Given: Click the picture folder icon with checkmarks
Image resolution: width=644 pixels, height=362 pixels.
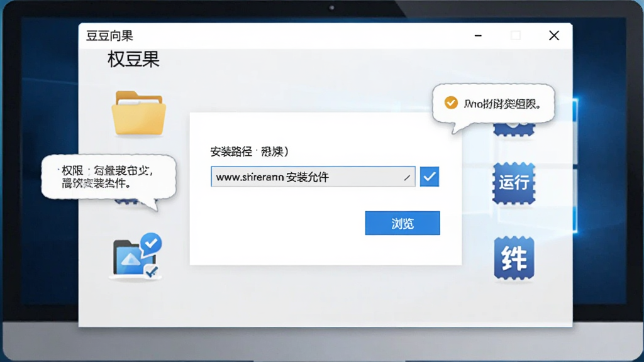Looking at the screenshot, I should (x=136, y=256).
